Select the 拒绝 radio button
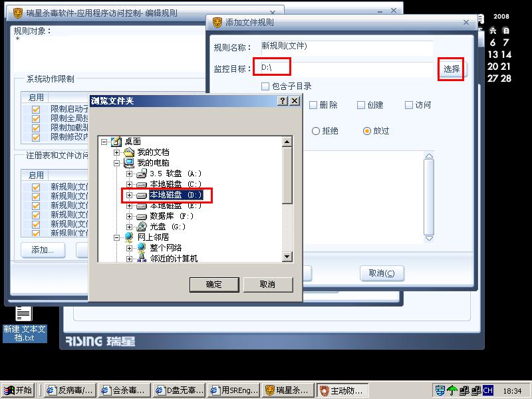Viewport: 532px width, 399px height. (x=315, y=131)
